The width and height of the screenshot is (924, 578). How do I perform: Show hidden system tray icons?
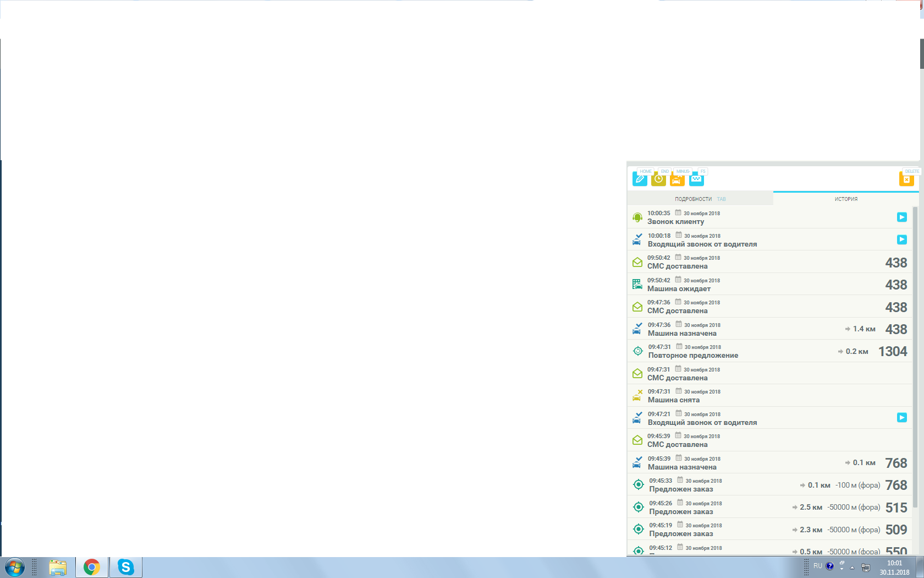[852, 567]
